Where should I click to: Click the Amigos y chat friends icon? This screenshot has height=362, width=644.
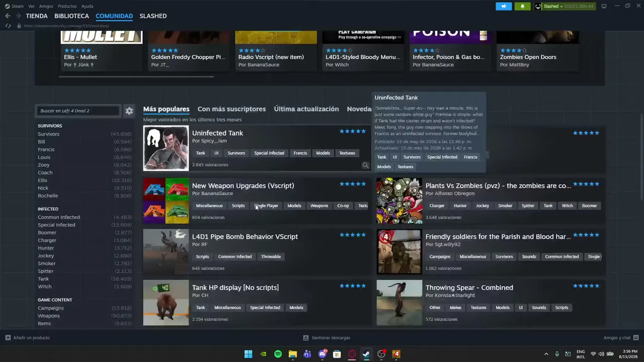coord(636,338)
